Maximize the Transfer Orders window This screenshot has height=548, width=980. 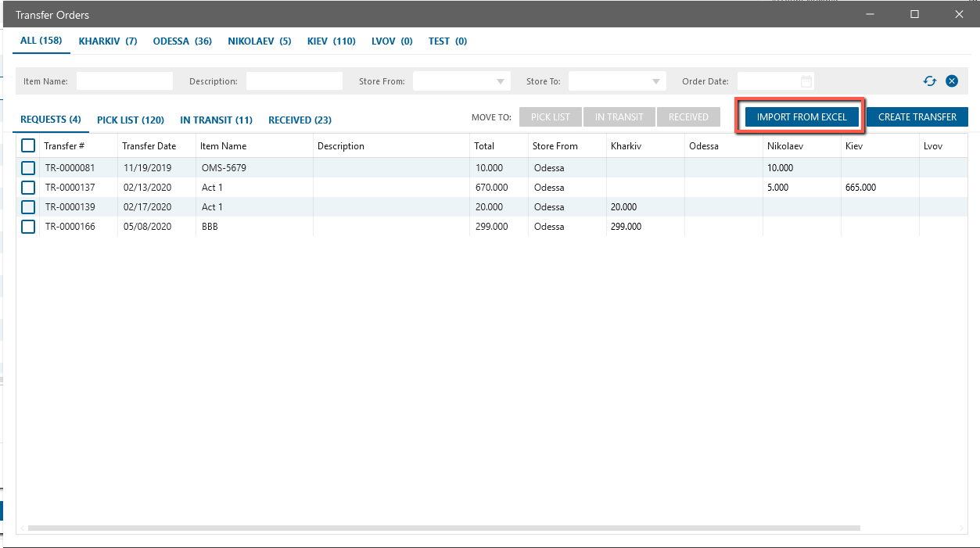click(914, 14)
